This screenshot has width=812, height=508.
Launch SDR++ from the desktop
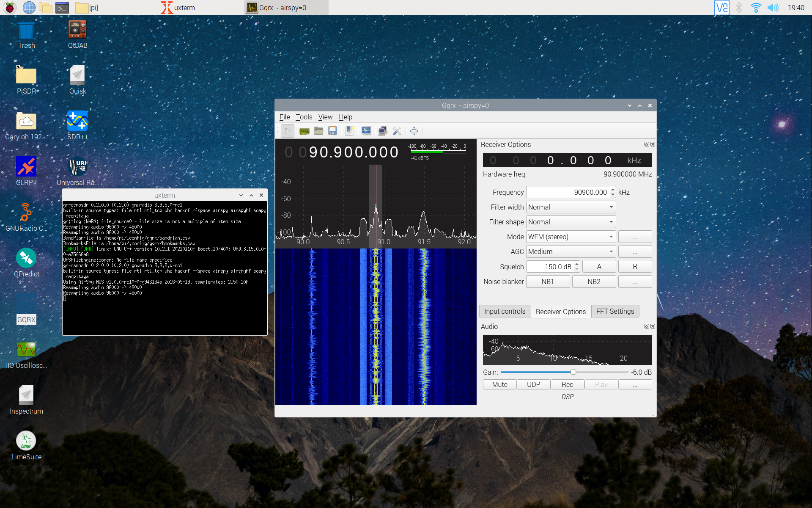77,126
